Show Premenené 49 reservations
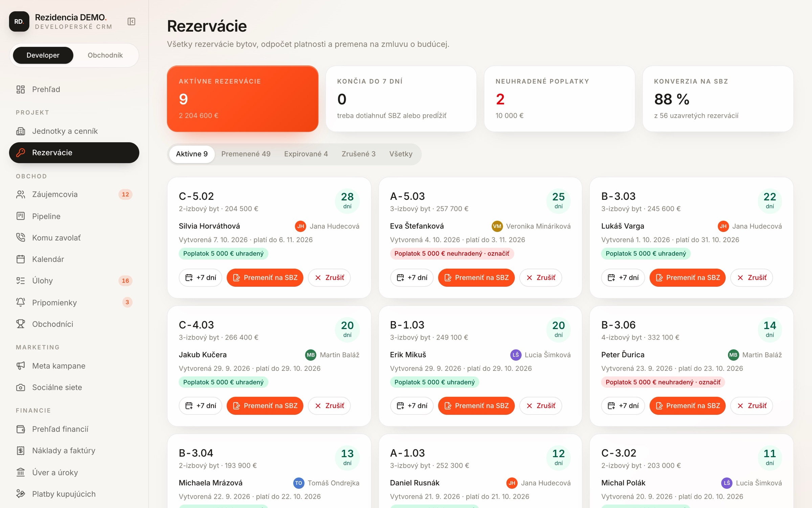This screenshot has height=508, width=812. pyautogui.click(x=246, y=154)
